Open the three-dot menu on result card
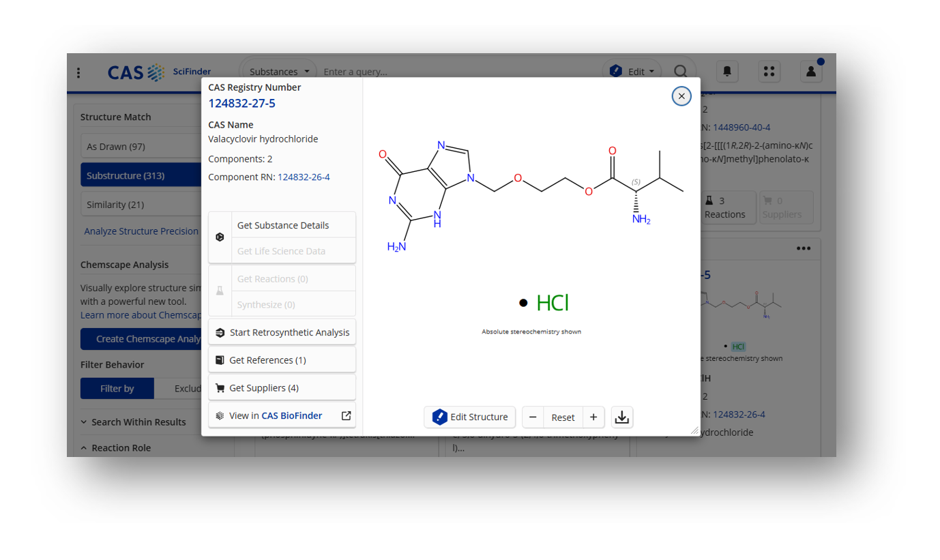This screenshot has width=940, height=560. pyautogui.click(x=804, y=248)
